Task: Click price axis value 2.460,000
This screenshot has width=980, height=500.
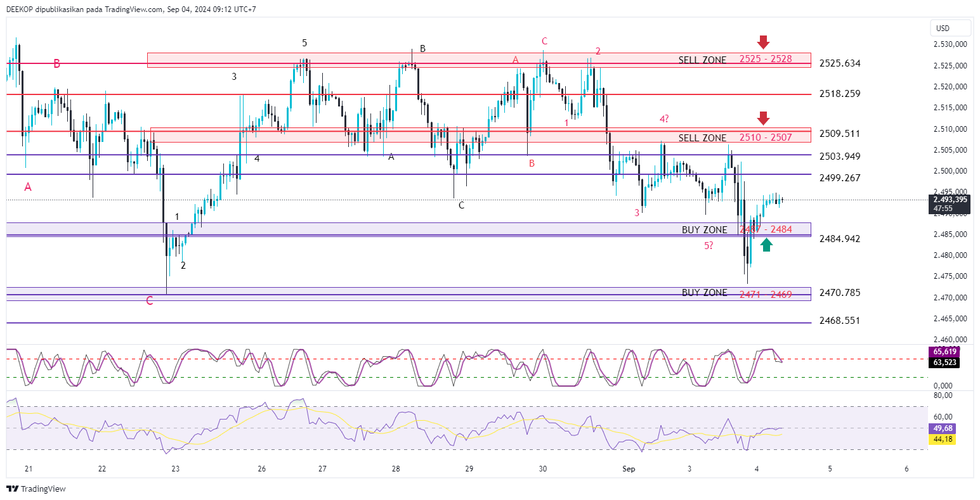Action: pos(950,340)
